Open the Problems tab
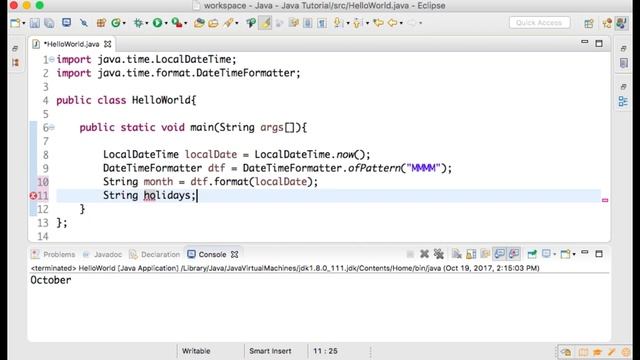The width and height of the screenshot is (640, 360). 53,254
